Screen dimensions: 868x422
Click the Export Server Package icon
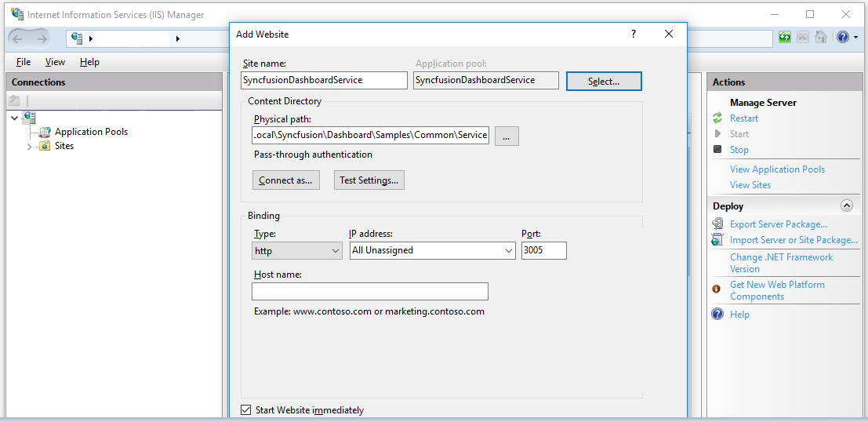point(717,224)
